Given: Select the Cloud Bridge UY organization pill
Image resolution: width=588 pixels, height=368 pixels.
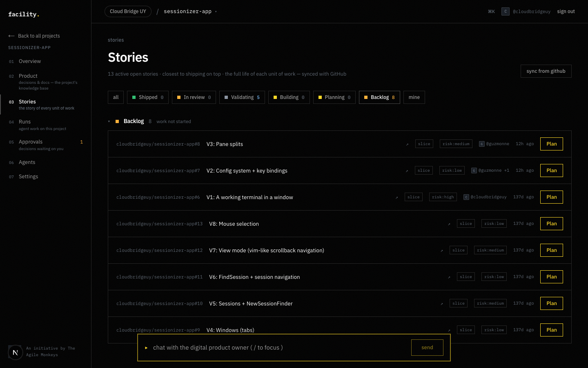Looking at the screenshot, I should click(x=128, y=11).
